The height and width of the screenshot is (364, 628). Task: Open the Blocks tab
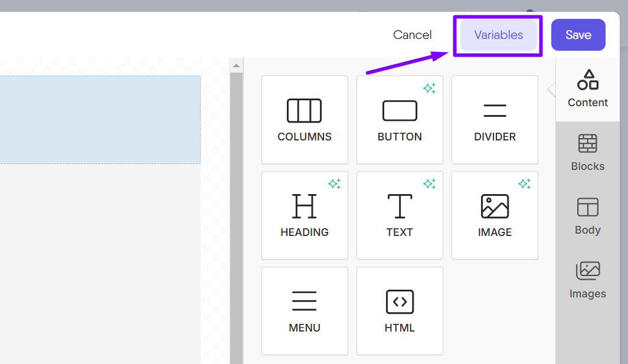(x=587, y=153)
